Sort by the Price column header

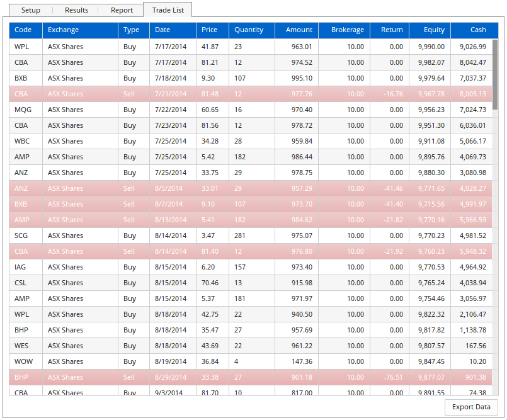(x=212, y=30)
